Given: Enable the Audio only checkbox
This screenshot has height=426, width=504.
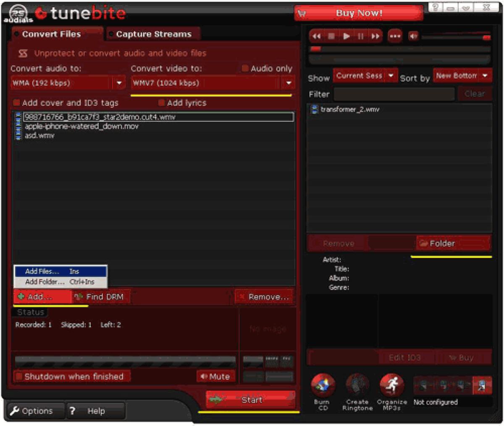Looking at the screenshot, I should 245,68.
